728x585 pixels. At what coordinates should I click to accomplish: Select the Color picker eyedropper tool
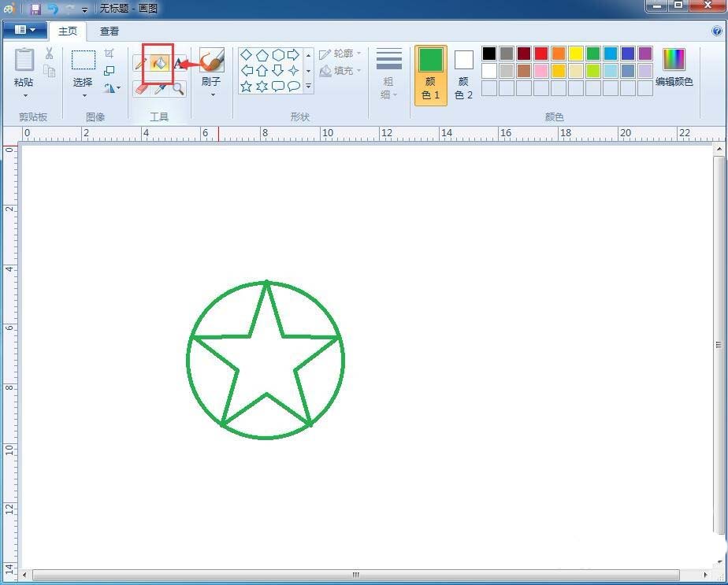coord(160,88)
